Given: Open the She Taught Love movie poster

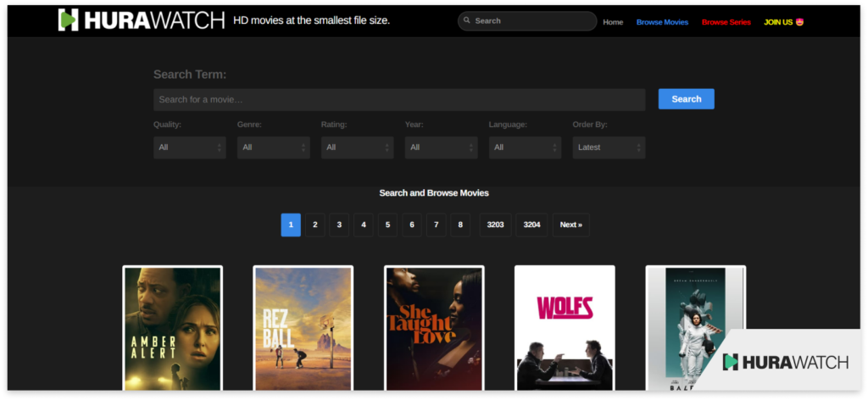Looking at the screenshot, I should tap(434, 329).
